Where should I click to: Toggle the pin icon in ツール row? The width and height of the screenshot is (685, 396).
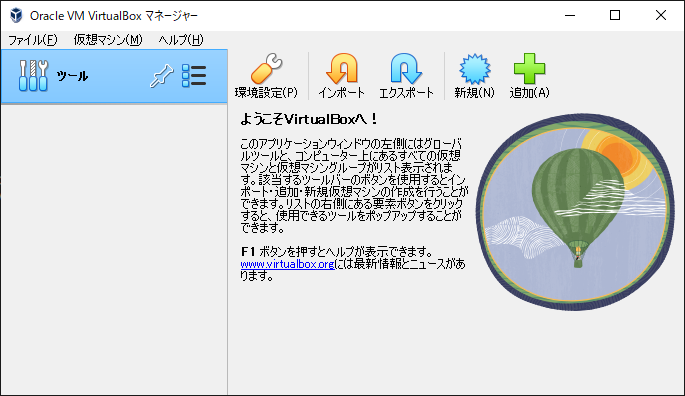[x=162, y=76]
